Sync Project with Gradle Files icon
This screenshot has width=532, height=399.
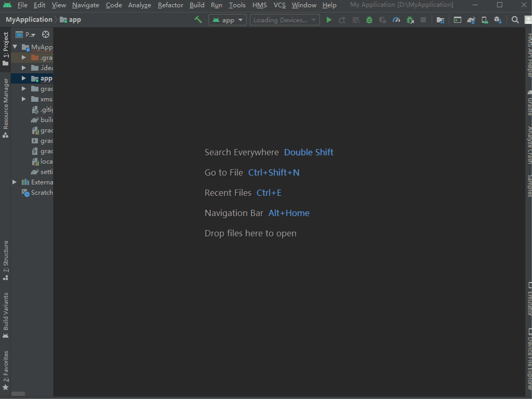tap(471, 20)
